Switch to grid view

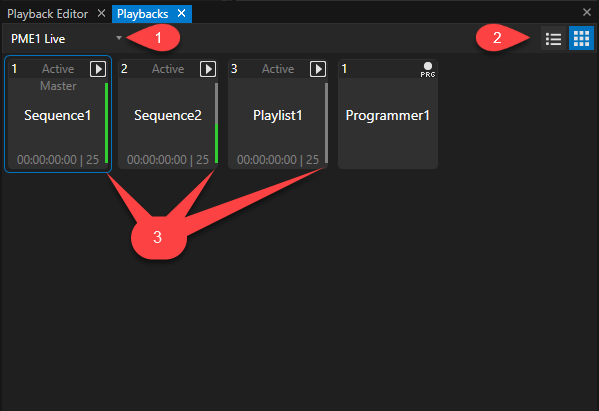581,39
